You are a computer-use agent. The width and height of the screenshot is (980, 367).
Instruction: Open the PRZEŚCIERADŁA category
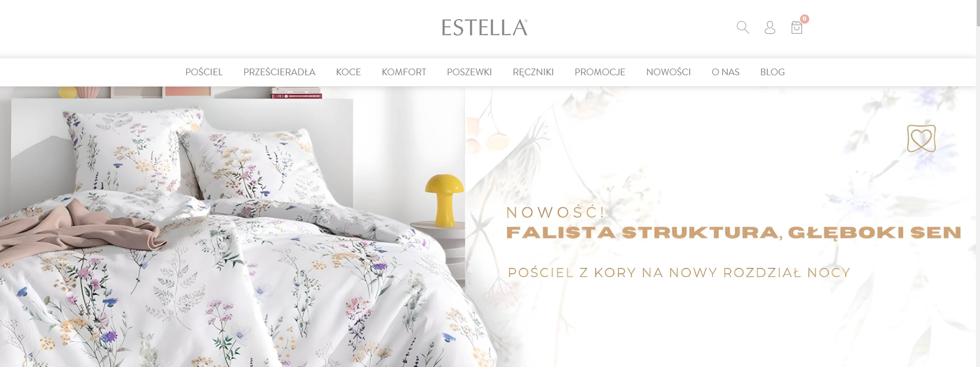(279, 72)
